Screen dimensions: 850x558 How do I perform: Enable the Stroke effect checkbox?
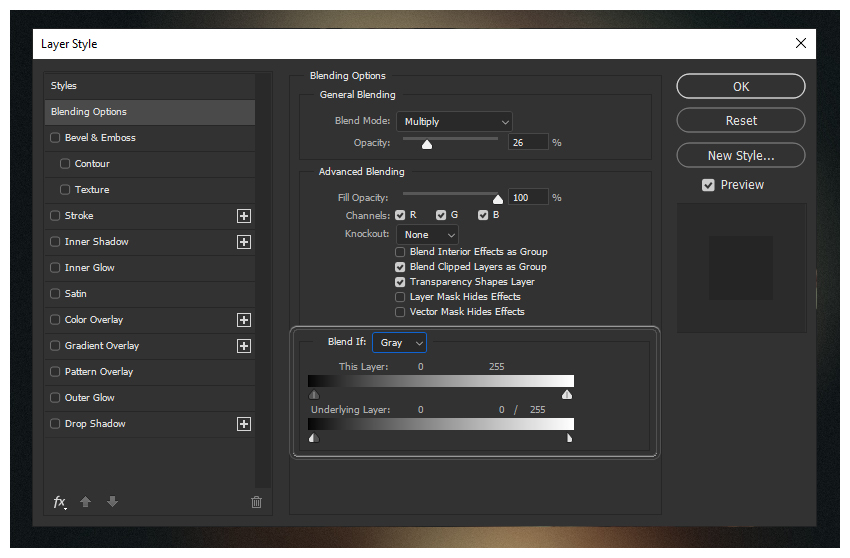tap(55, 216)
